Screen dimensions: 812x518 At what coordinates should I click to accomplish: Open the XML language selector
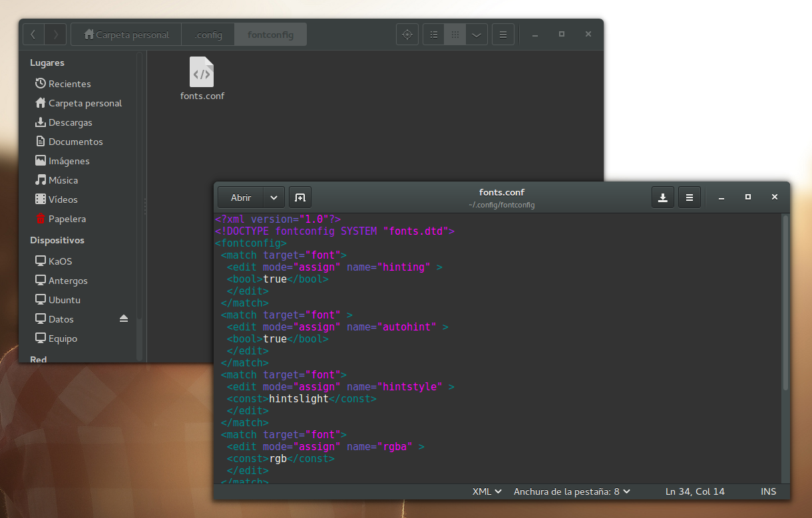click(487, 491)
